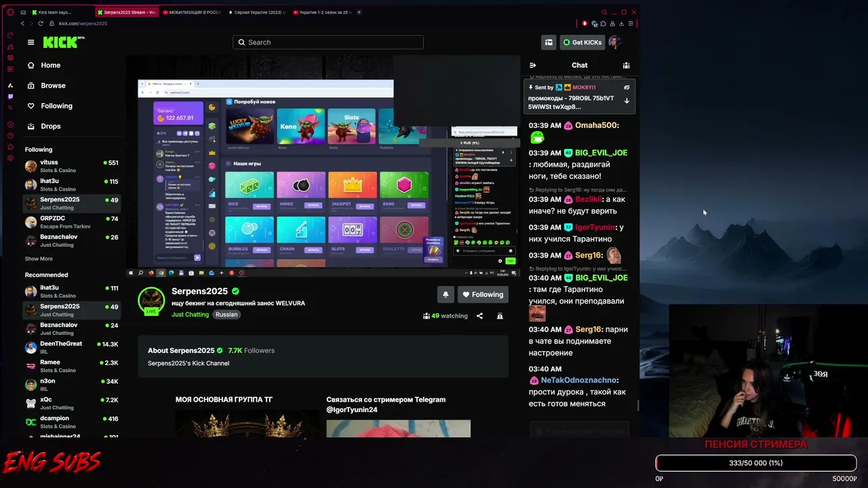This screenshot has height=488, width=868.
Task: Open GX Limiter speedometer in Opera sidebar
Action: (10, 35)
